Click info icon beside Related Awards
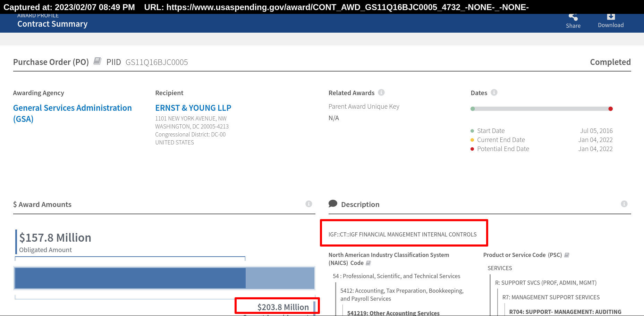Image resolution: width=644 pixels, height=316 pixels. tap(381, 92)
